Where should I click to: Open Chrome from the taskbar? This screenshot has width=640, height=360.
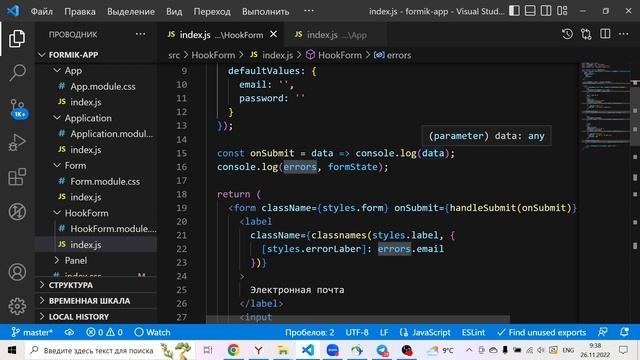pyautogui.click(x=233, y=350)
